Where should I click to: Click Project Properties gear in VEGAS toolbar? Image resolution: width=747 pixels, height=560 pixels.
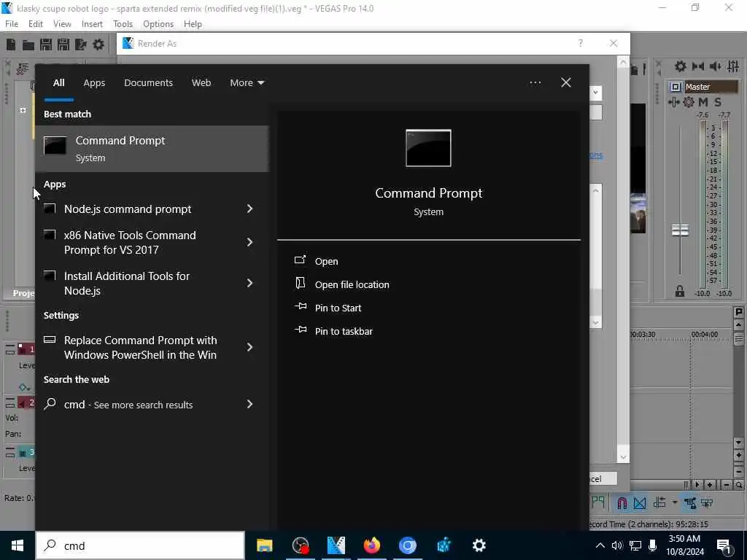click(x=98, y=44)
